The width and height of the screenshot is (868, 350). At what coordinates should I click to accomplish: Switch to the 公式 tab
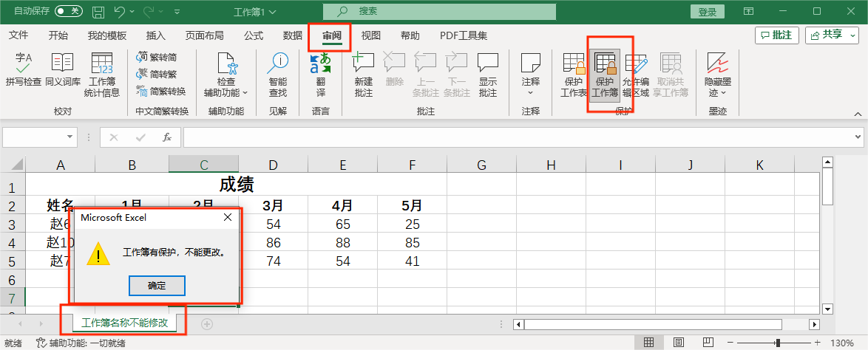pos(254,35)
